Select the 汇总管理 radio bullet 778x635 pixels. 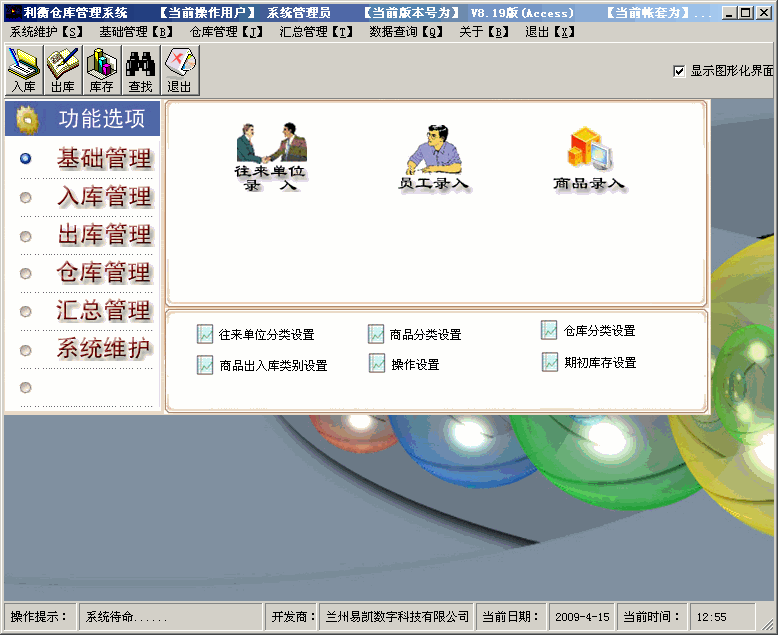(25, 311)
